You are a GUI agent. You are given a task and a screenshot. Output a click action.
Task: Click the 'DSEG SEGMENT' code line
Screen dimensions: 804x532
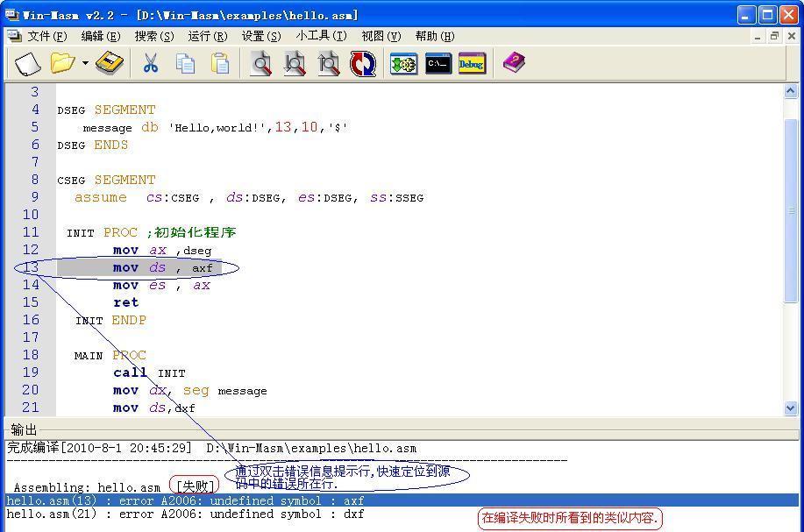point(106,110)
